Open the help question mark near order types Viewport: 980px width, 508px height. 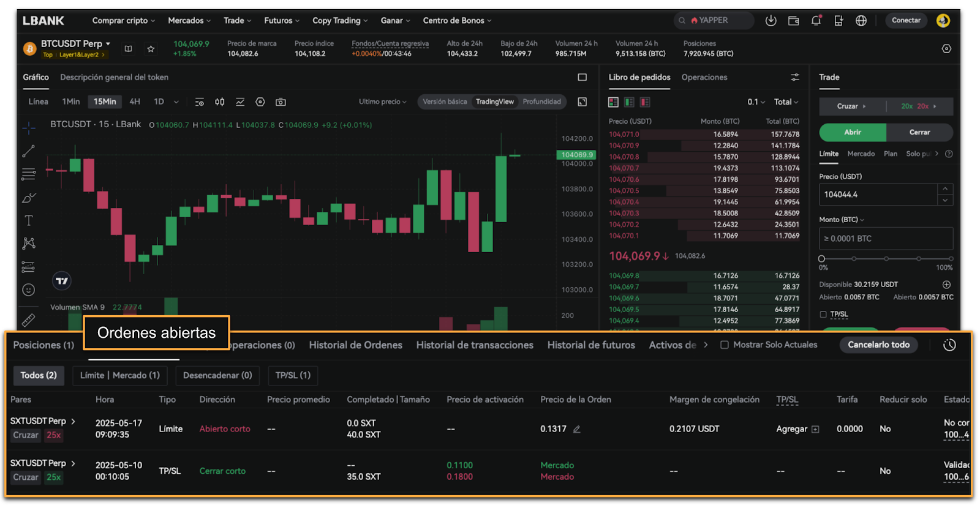pos(949,154)
